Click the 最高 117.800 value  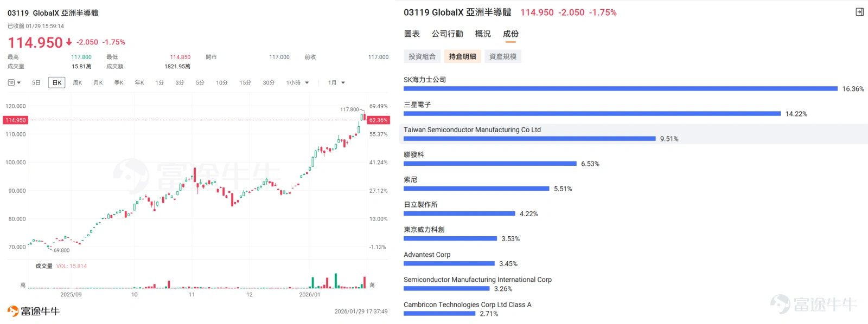tap(81, 57)
